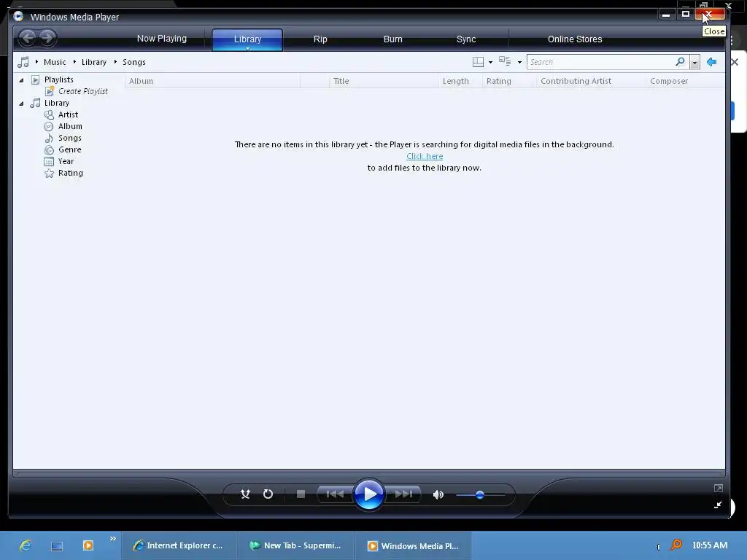Image resolution: width=747 pixels, height=560 pixels.
Task: Click the Play button
Action: 368,494
